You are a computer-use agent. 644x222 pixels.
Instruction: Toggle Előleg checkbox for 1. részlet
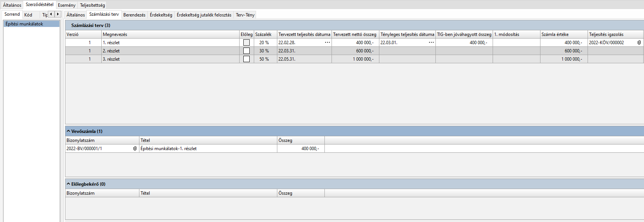(x=247, y=43)
